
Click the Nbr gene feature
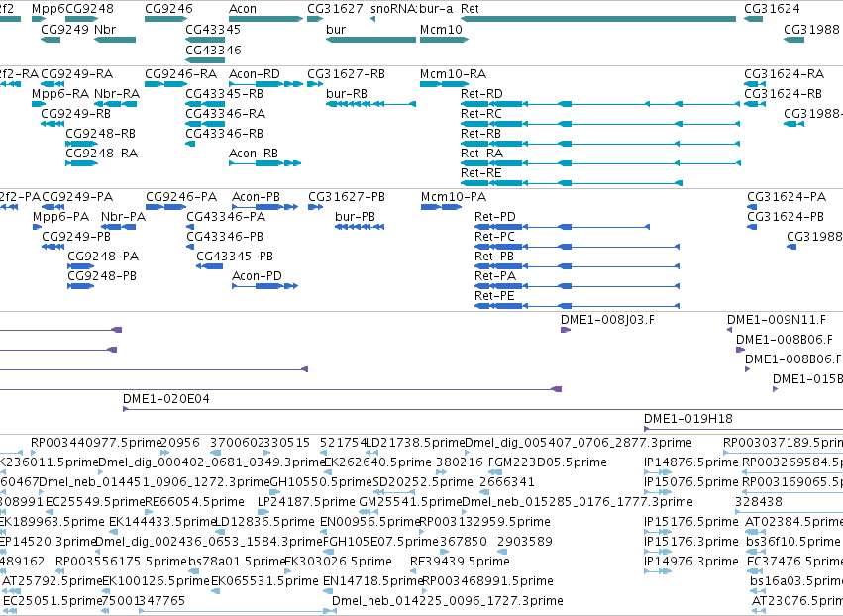coord(115,40)
